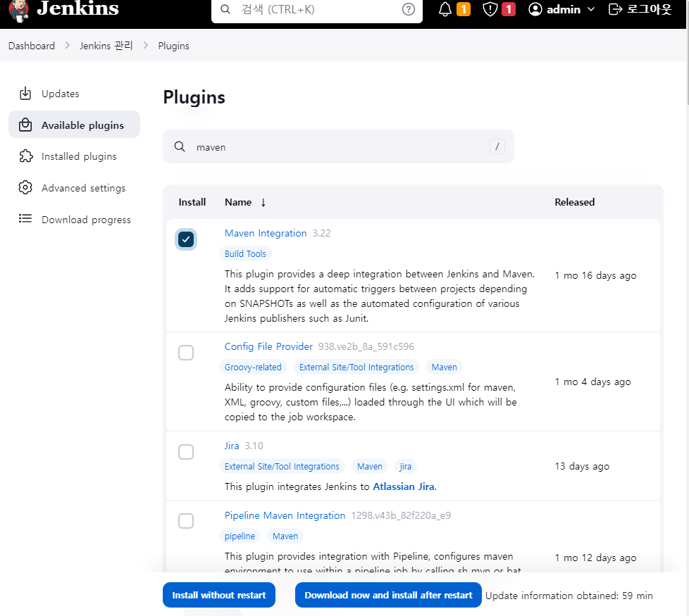Focus the plugin filter field containing maven
Image resolution: width=689 pixels, height=616 pixels.
[338, 146]
